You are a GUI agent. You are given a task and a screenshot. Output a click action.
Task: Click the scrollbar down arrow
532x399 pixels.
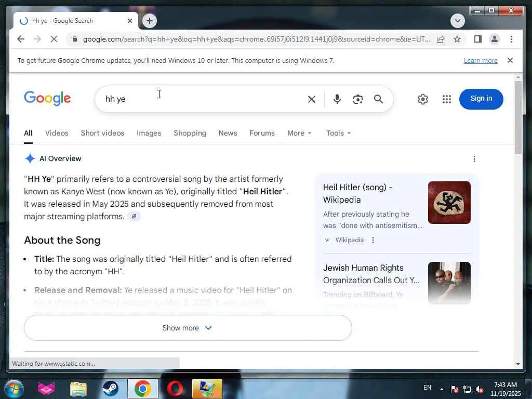518,364
